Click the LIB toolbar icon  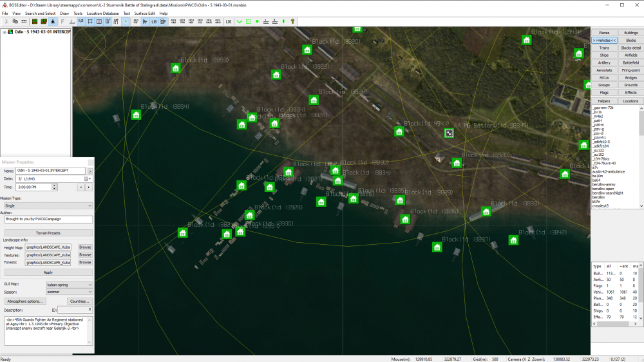tap(154, 21)
